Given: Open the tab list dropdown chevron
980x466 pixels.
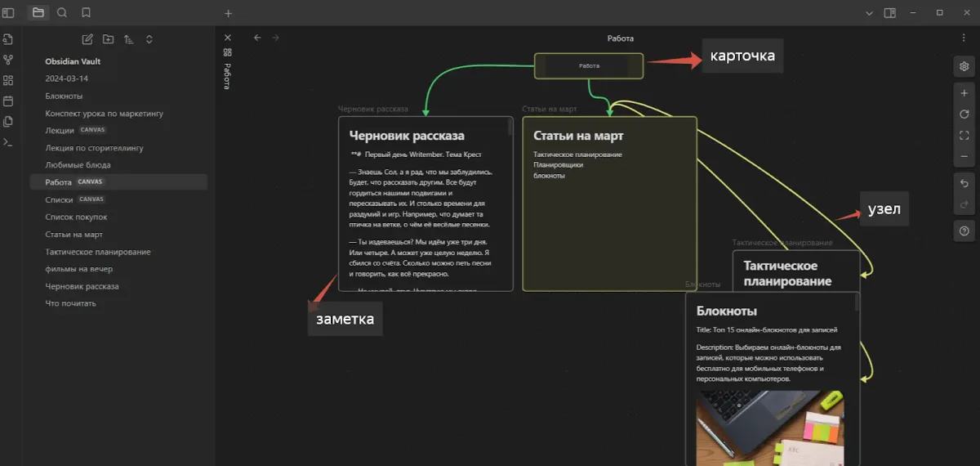Looking at the screenshot, I should 869,13.
